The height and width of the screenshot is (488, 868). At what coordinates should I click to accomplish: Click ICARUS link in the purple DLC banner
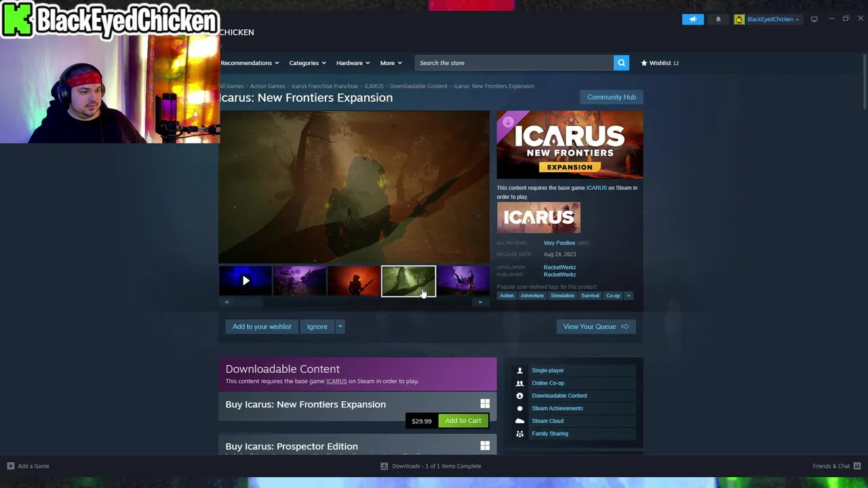336,381
